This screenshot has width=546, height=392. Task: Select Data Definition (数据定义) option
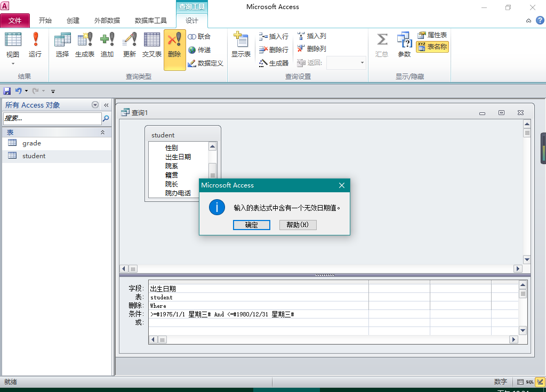tap(205, 63)
